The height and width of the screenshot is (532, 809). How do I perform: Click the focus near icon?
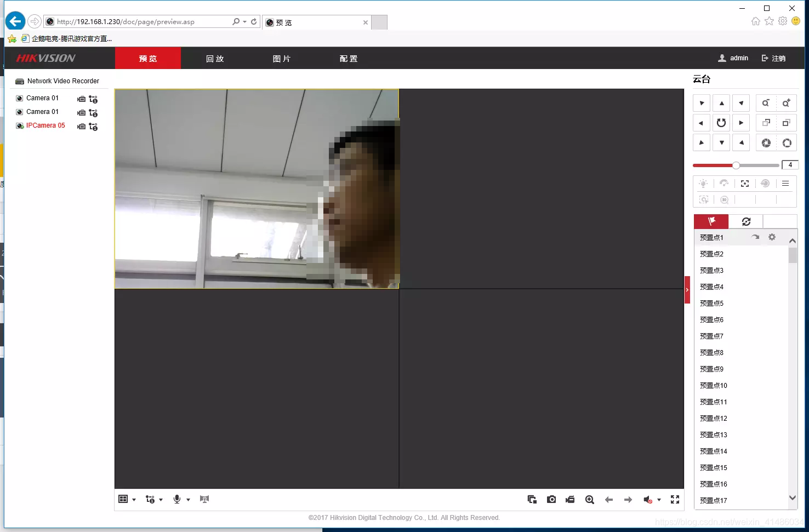[x=766, y=123]
